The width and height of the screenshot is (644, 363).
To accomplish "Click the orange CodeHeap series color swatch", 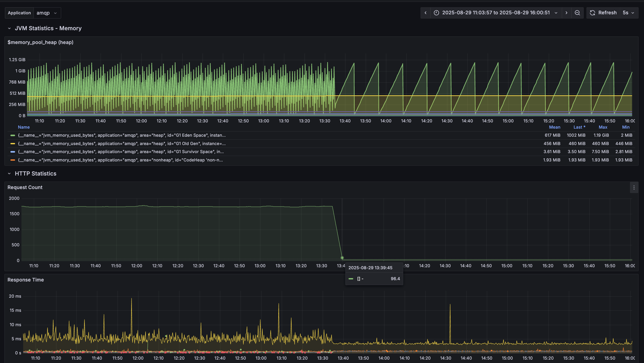I will pyautogui.click(x=12, y=160).
